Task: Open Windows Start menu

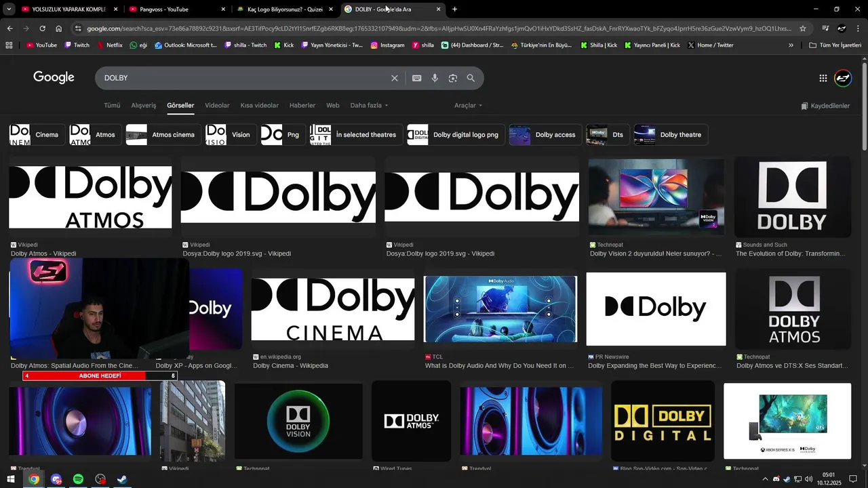Action: (x=10, y=479)
